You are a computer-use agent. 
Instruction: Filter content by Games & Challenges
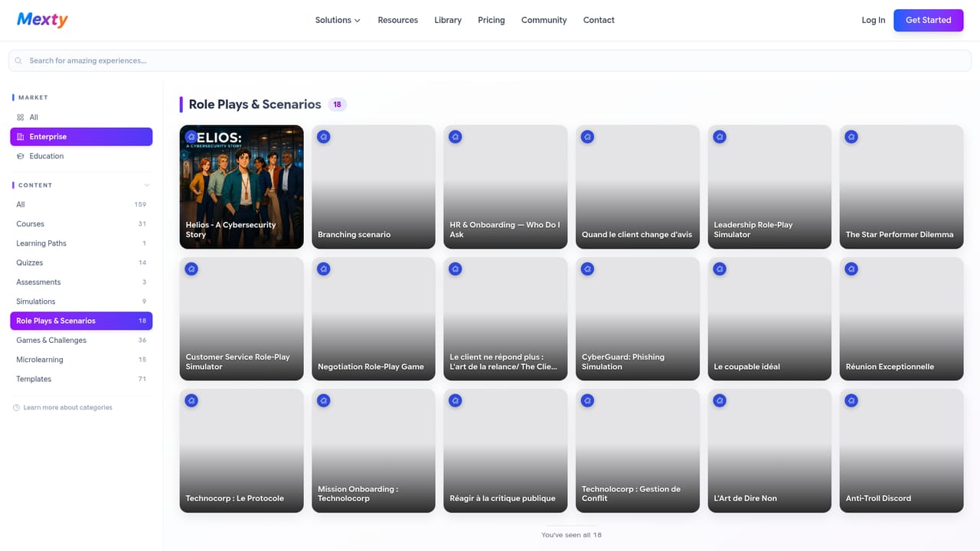click(x=81, y=341)
